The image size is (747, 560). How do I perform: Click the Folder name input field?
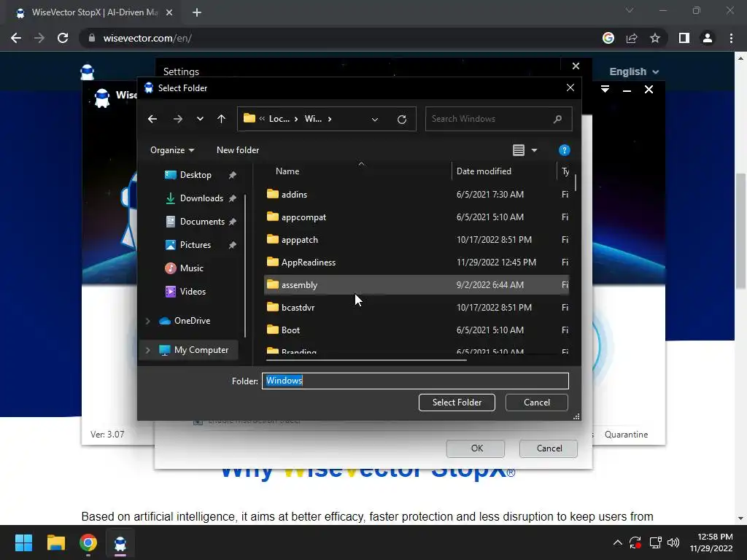415,381
